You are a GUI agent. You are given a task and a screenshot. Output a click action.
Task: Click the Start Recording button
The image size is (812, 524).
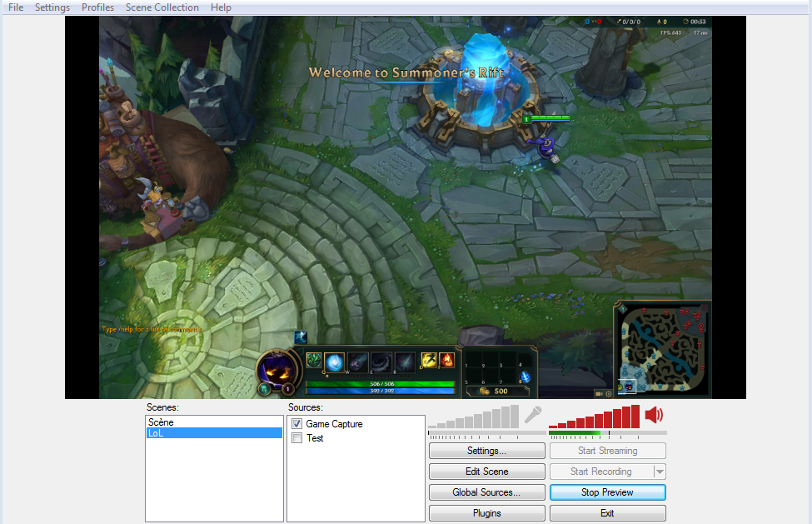tap(601, 472)
